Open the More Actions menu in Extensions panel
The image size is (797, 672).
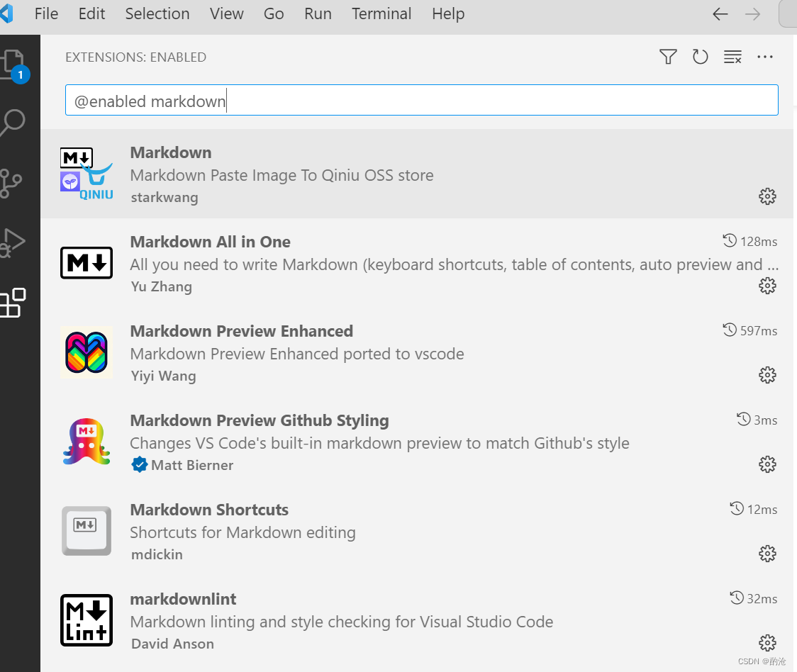tap(765, 57)
